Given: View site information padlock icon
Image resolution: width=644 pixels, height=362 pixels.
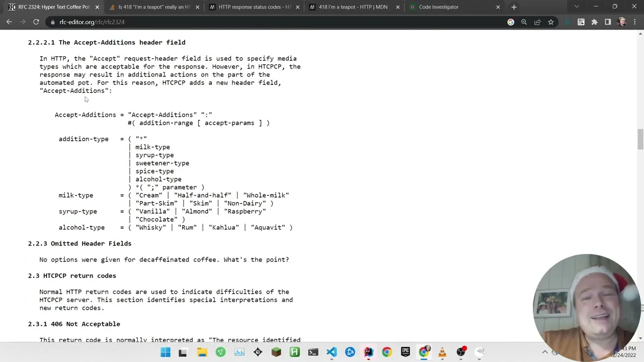Looking at the screenshot, I should click(52, 22).
